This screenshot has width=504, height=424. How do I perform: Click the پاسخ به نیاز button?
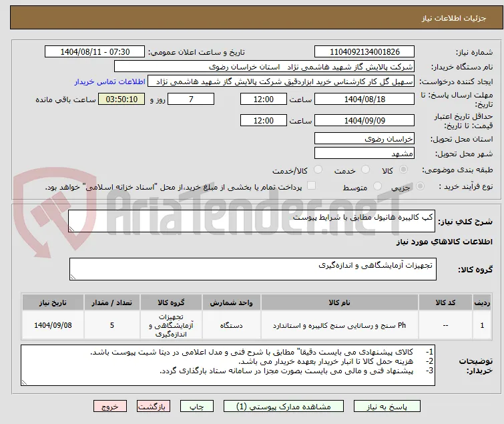pyautogui.click(x=387, y=407)
